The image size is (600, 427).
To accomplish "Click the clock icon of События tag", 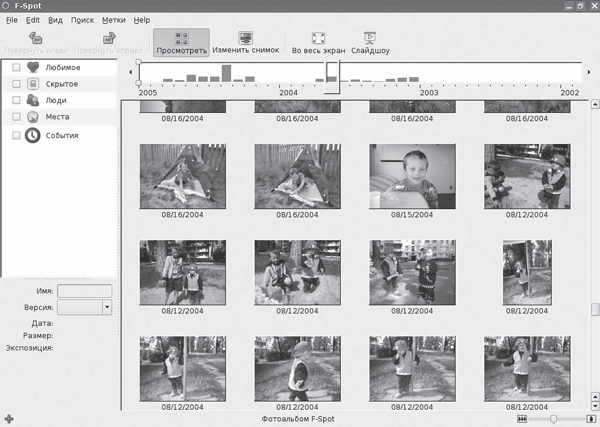I will click(x=33, y=137).
